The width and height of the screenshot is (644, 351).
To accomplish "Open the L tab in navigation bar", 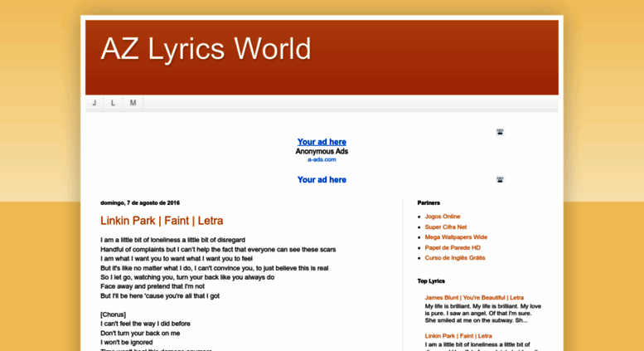I will click(113, 103).
